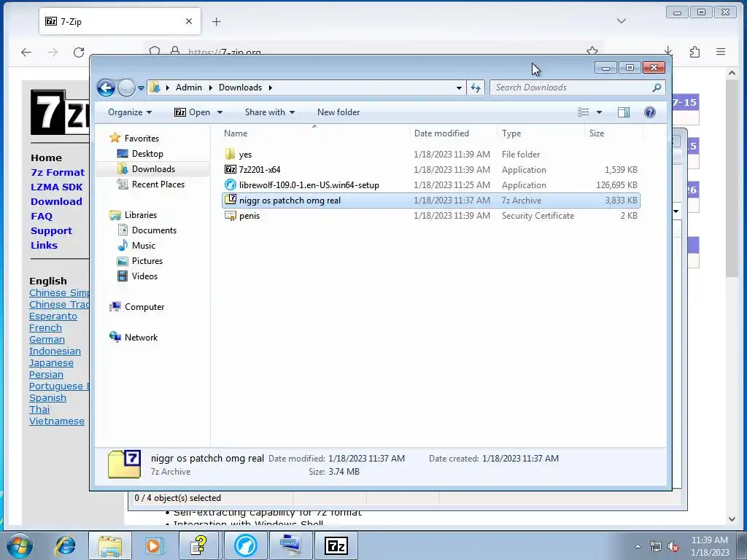Click the 7z icon in taskbar
747x560 pixels.
click(x=336, y=545)
